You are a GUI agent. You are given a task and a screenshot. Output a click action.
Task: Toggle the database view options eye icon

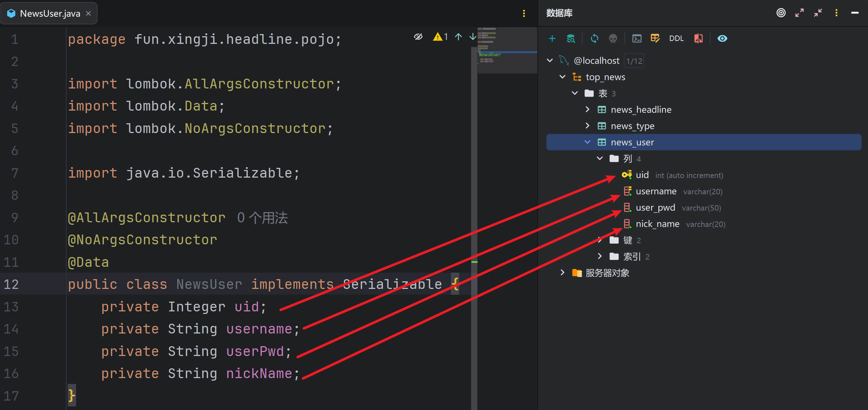click(722, 38)
